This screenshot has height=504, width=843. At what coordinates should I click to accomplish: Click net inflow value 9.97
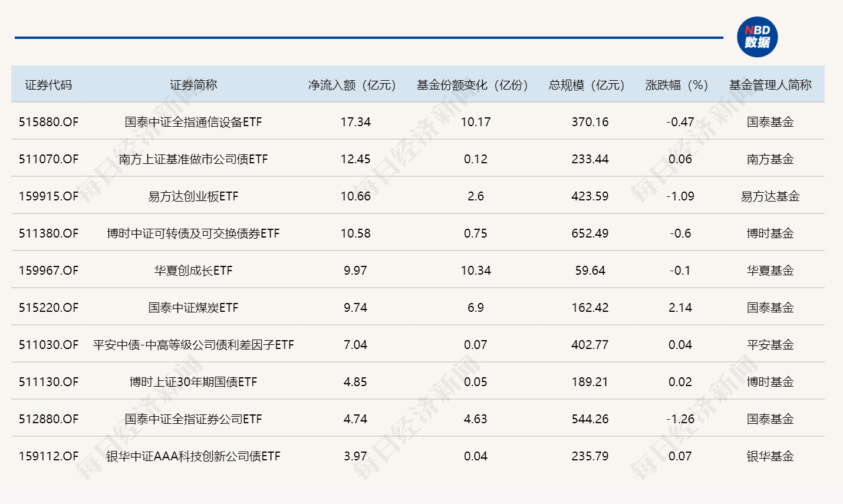coord(355,271)
